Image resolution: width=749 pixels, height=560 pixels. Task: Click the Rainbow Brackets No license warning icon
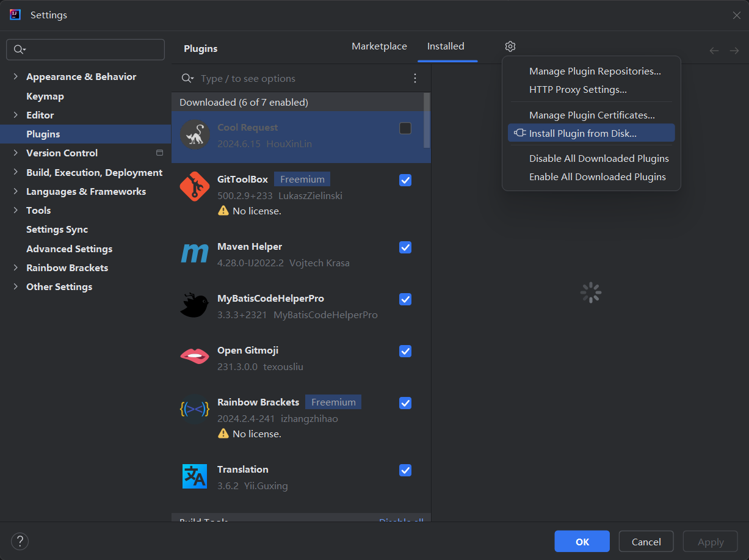pyautogui.click(x=223, y=434)
